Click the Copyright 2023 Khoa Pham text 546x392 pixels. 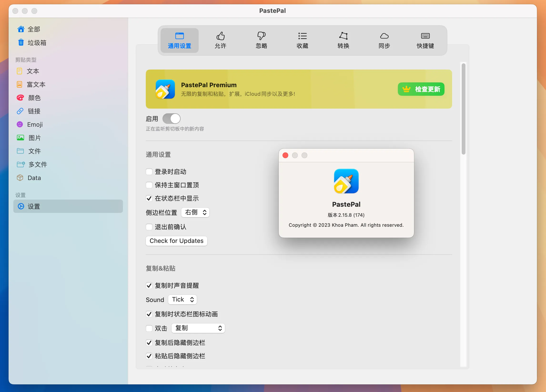click(x=346, y=225)
